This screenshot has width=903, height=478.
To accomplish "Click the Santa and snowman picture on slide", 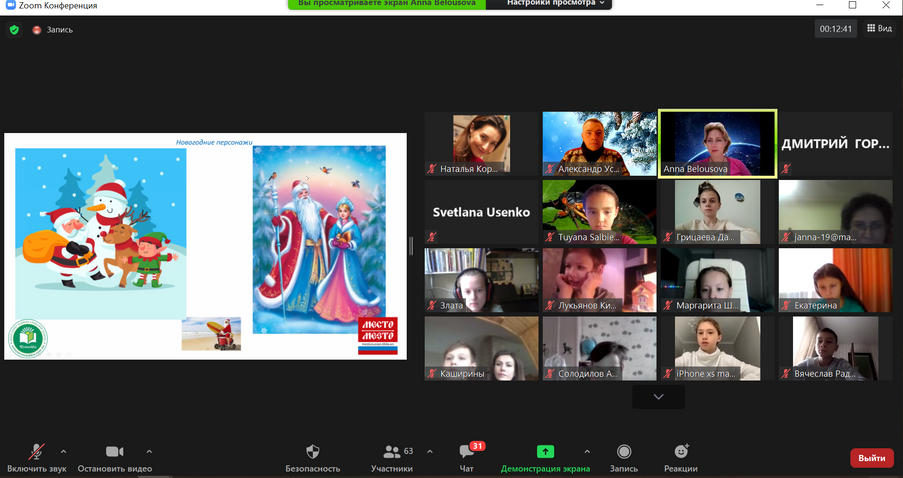I will pyautogui.click(x=101, y=234).
